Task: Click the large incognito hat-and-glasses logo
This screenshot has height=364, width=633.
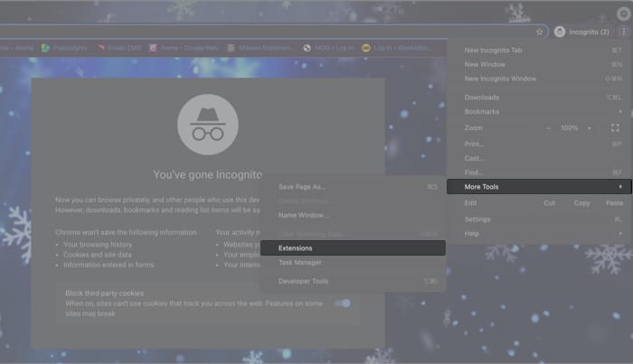Action: point(208,125)
